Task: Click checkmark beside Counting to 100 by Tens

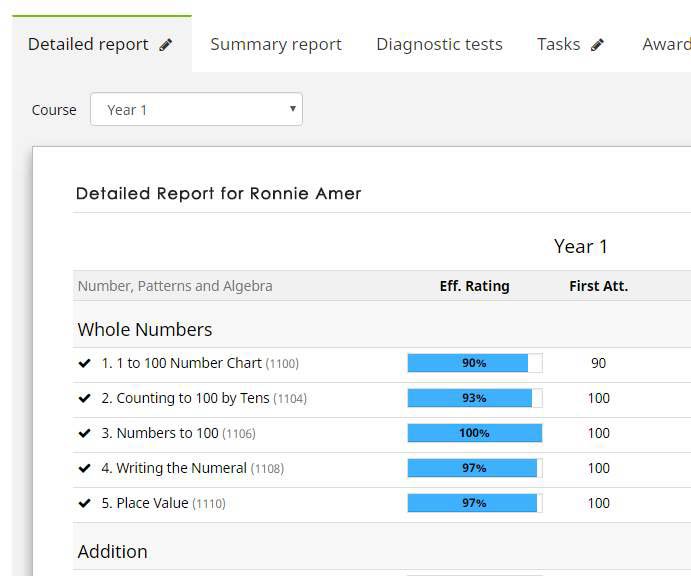Action: click(85, 399)
